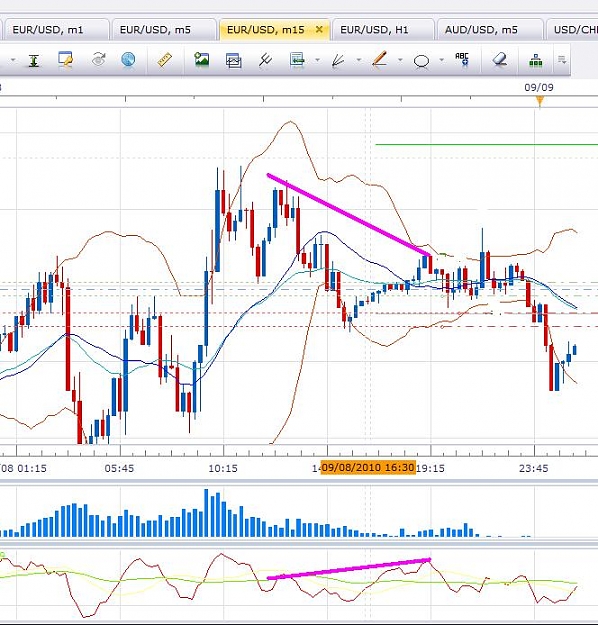Select the magenta trend line on oscillator panel
Viewport: 598px width, 625px height.
point(349,569)
